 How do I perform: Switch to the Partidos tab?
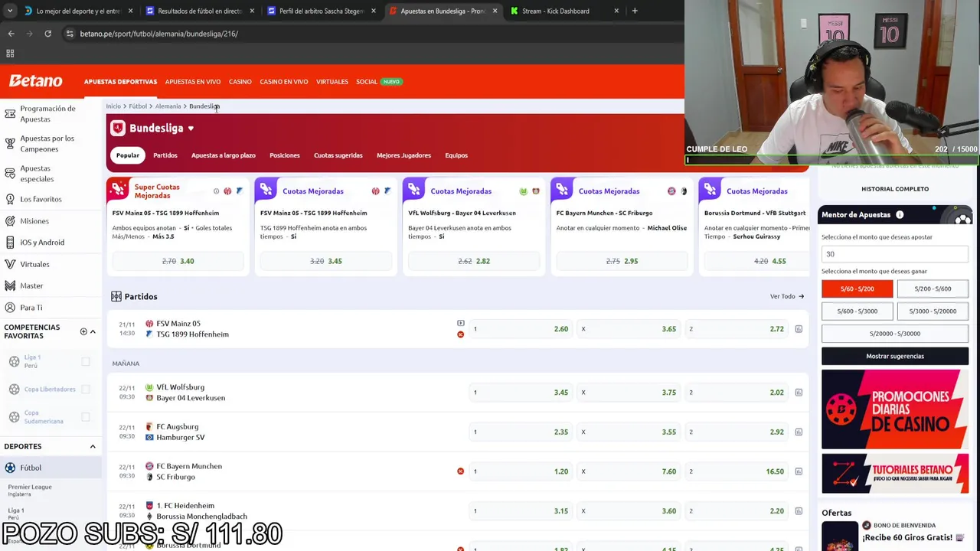tap(165, 155)
